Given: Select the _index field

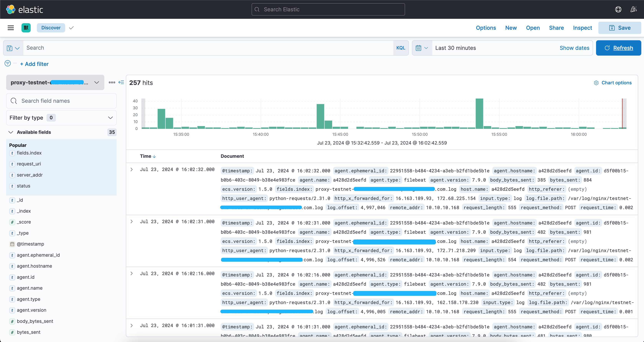Looking at the screenshot, I should click(x=24, y=211).
